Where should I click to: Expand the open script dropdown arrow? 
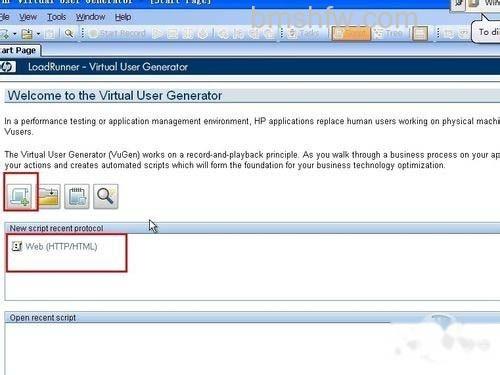38,34
